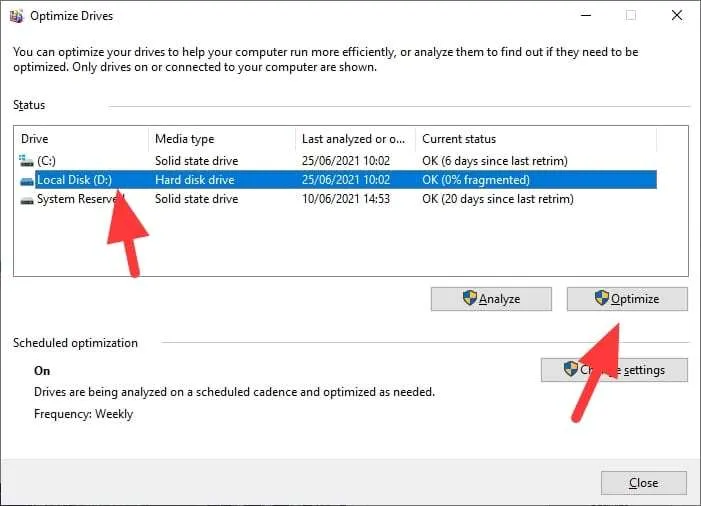Sort by the Drive column header
This screenshot has height=506, width=701.
click(x=81, y=139)
